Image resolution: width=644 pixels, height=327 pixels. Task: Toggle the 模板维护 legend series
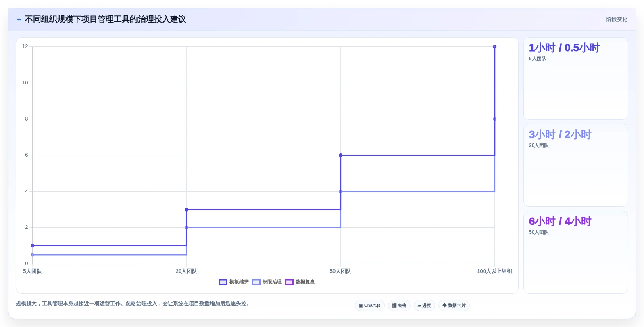coord(234,282)
